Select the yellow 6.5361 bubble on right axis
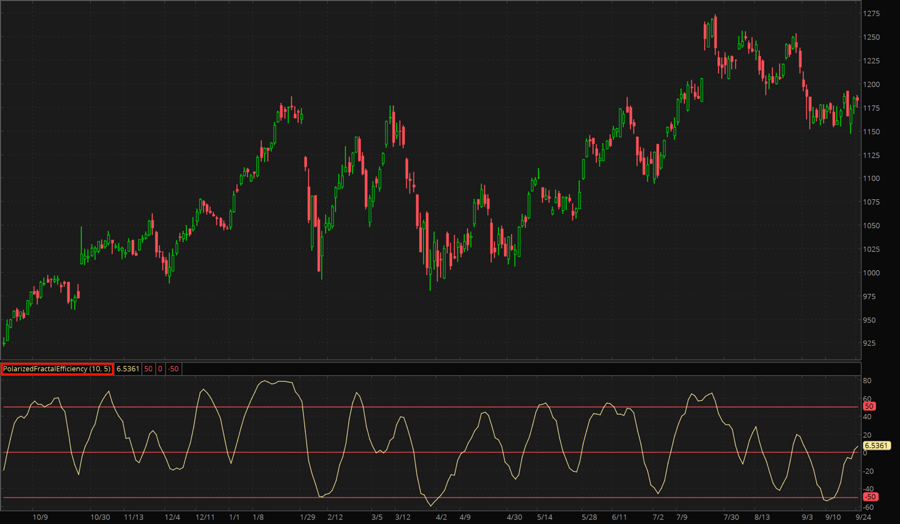The height and width of the screenshot is (524, 900). (x=876, y=445)
